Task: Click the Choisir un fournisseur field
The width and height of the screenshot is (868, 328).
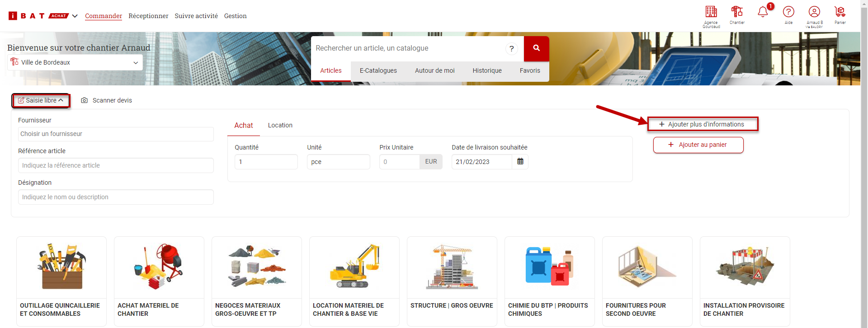Action: 116,134
